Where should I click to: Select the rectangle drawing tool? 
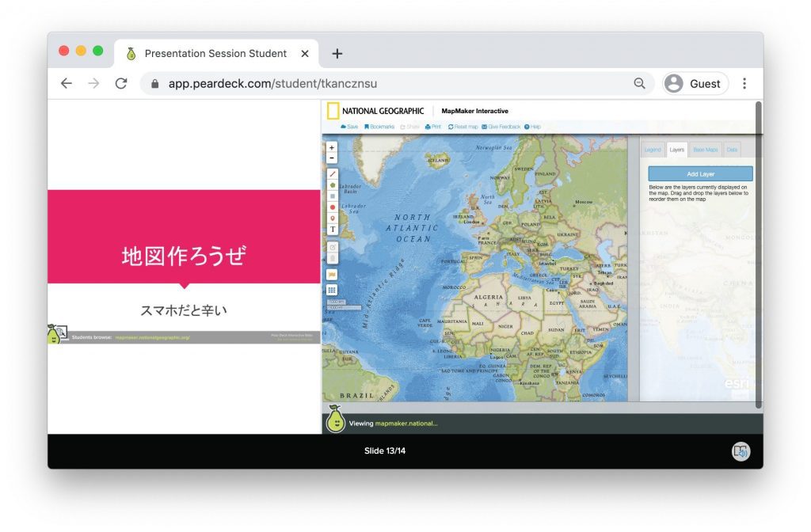pos(333,196)
